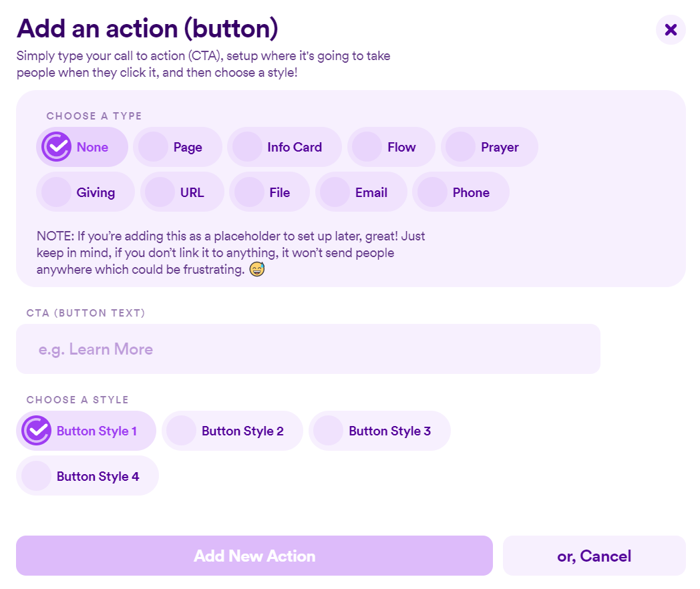Choose the Giving action type
Screen dimensions: 700x589
pos(85,192)
